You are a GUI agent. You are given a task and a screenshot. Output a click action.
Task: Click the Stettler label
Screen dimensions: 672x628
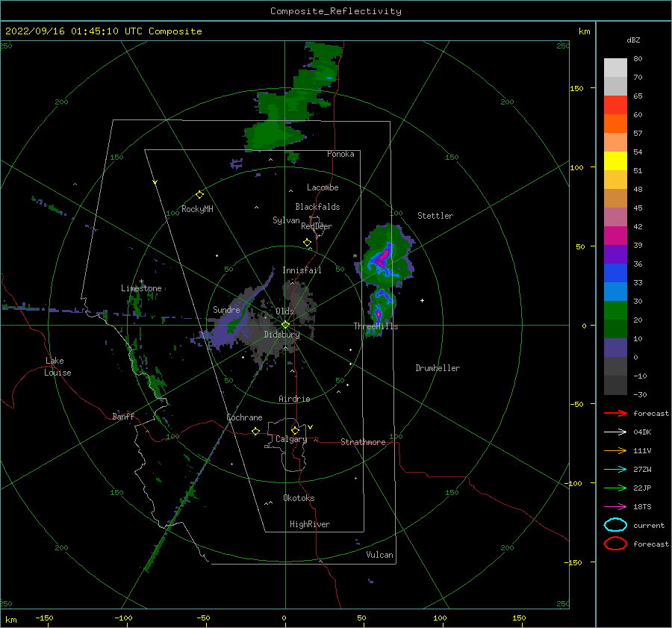pos(435,216)
